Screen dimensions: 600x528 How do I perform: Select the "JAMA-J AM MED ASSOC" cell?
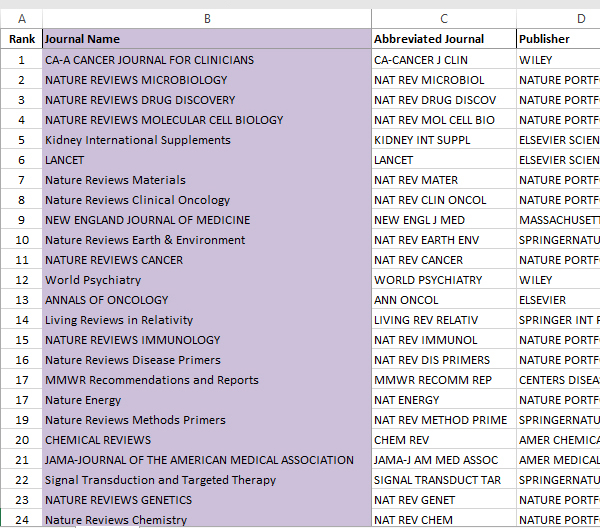443,460
